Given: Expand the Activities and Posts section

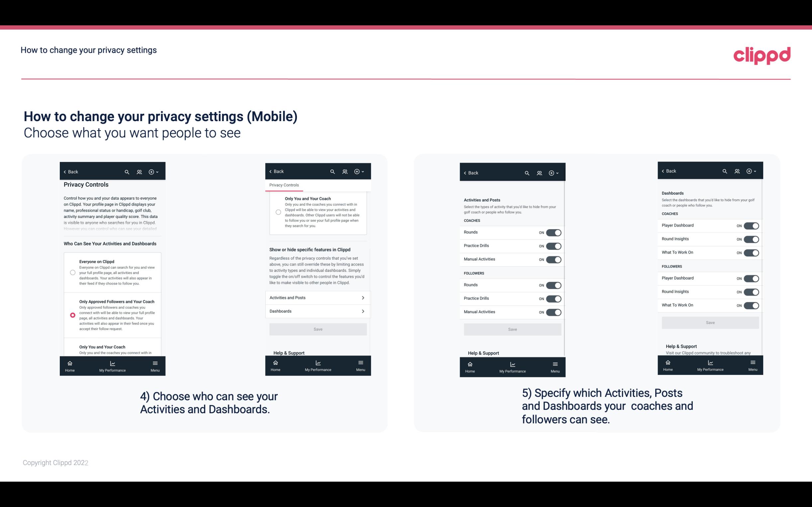Looking at the screenshot, I should click(317, 297).
